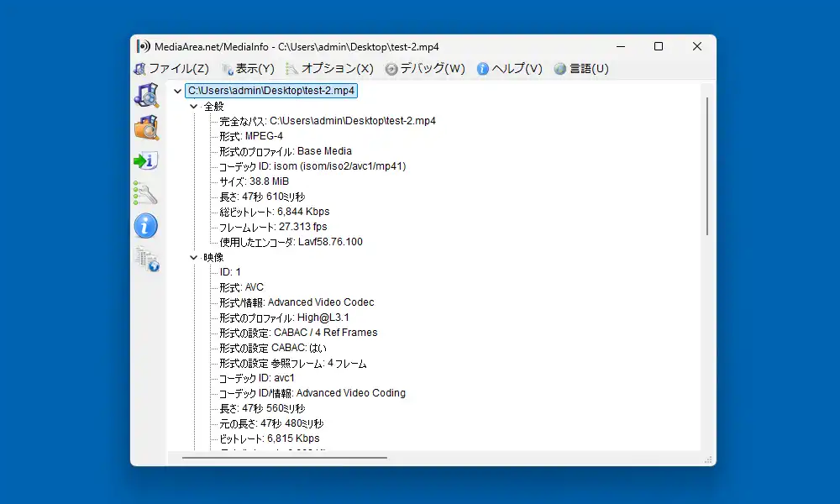
Task: Open the デバッグ(W) menu
Action: [x=425, y=69]
